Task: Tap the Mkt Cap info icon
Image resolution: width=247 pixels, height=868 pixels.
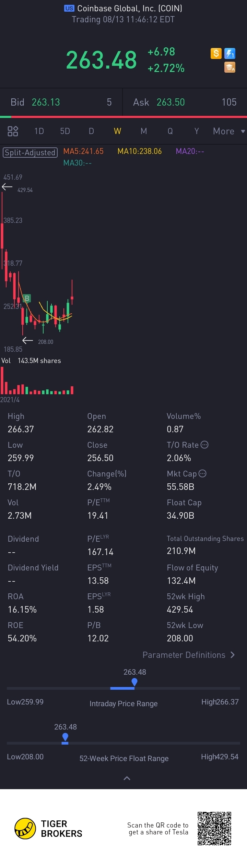Action: [203, 473]
